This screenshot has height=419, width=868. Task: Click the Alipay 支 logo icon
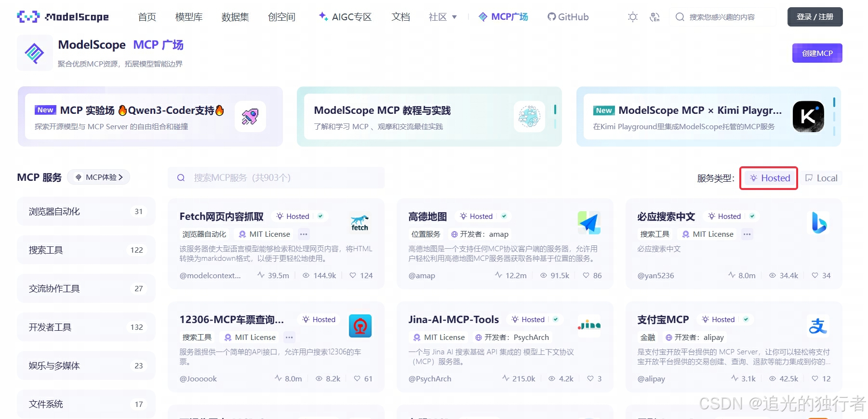coord(818,326)
